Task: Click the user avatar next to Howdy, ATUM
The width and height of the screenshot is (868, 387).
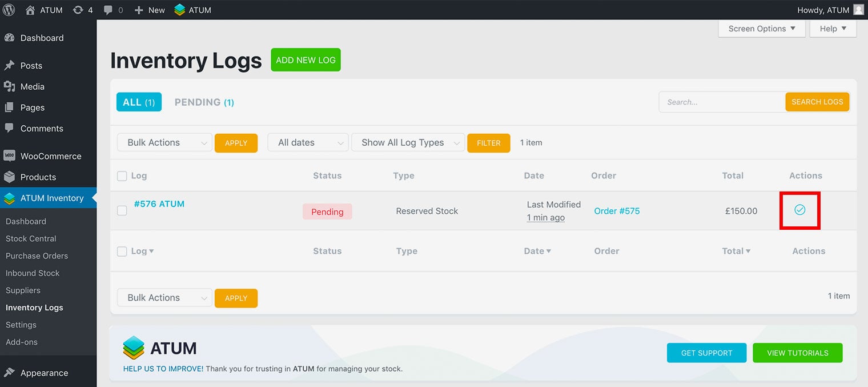Action: [858, 10]
